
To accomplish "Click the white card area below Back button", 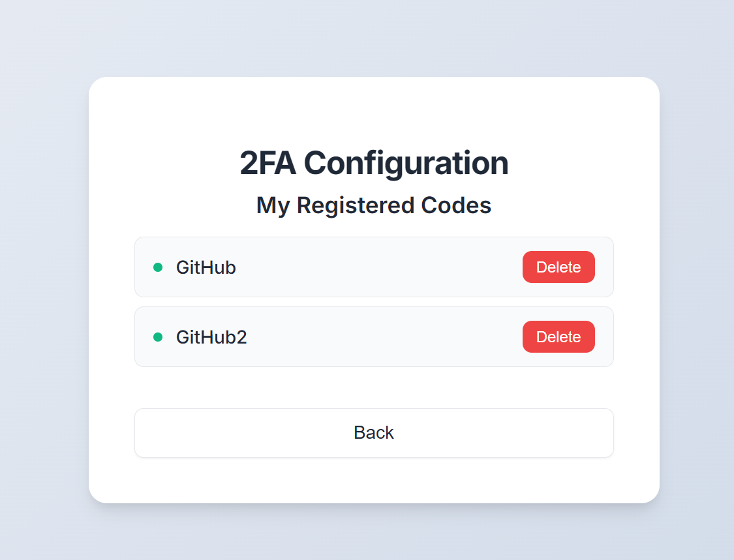I will point(374,481).
